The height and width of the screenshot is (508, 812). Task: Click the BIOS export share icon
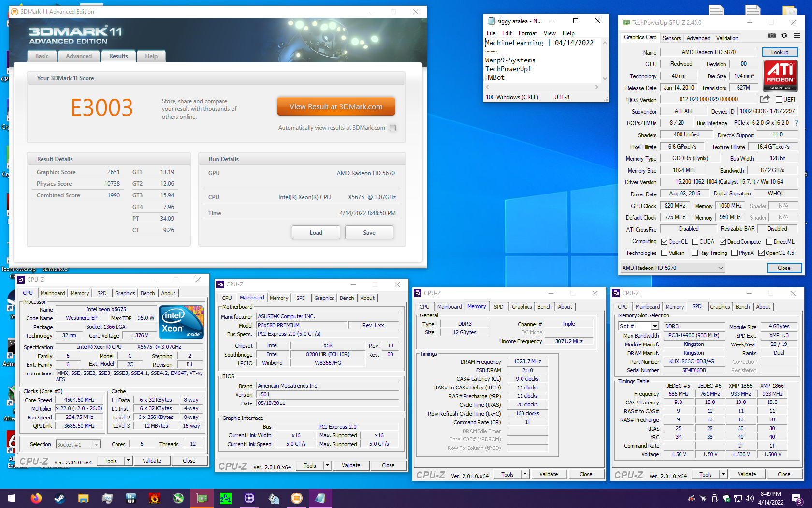765,99
